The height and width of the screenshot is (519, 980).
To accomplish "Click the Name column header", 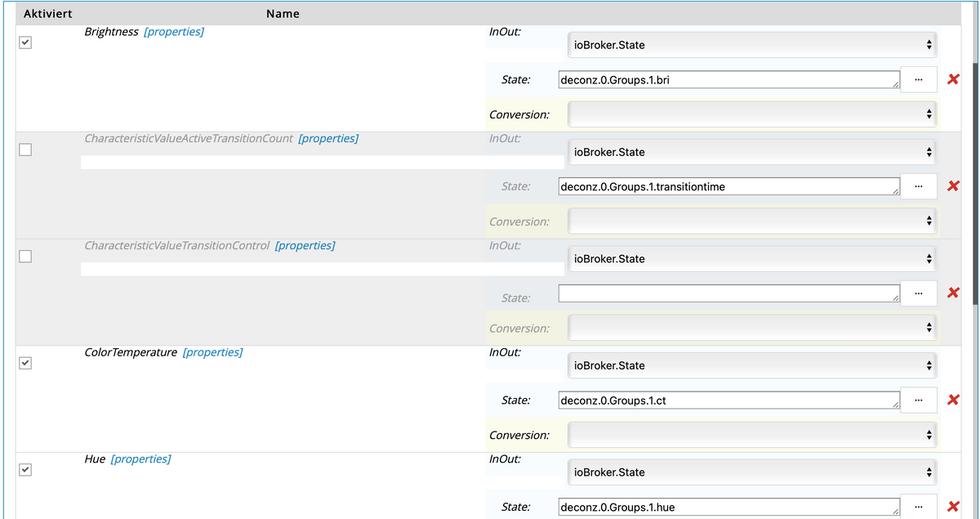I will coord(283,14).
